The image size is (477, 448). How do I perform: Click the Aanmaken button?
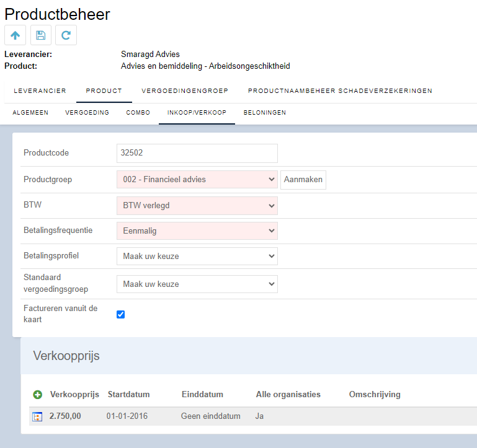303,180
